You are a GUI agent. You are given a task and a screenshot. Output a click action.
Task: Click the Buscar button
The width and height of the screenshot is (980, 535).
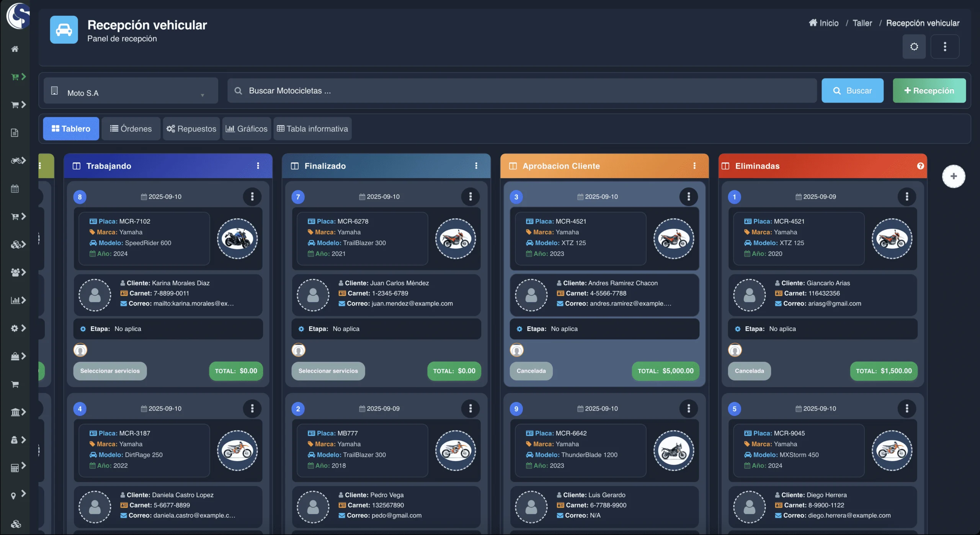click(x=852, y=91)
